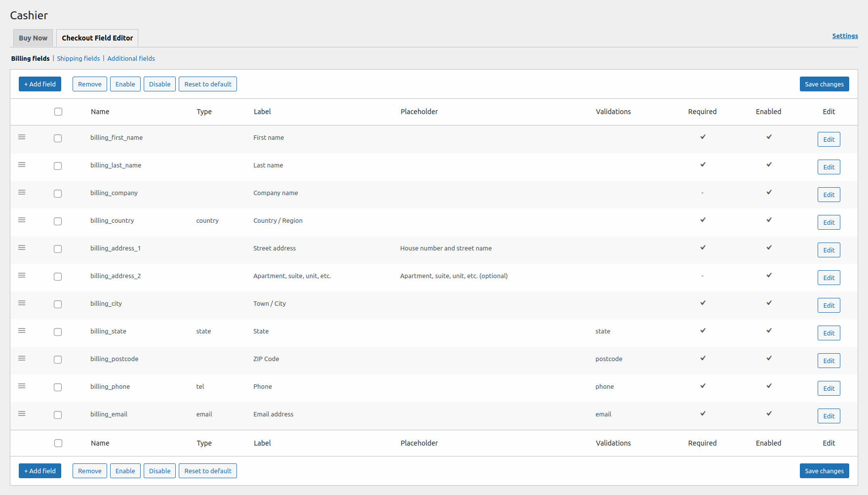Select the drag handle next to billing_country
Viewport: 868px width, 495px height.
[22, 220]
